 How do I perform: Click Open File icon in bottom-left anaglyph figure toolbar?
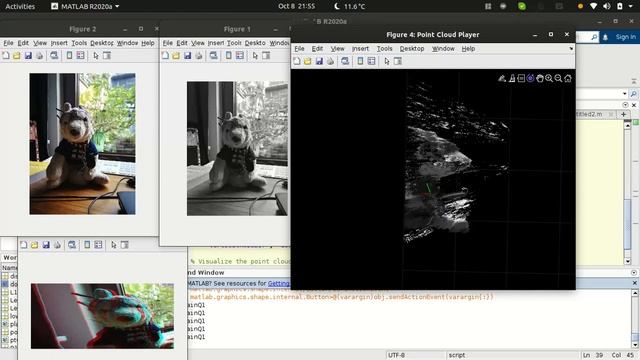[35, 245]
